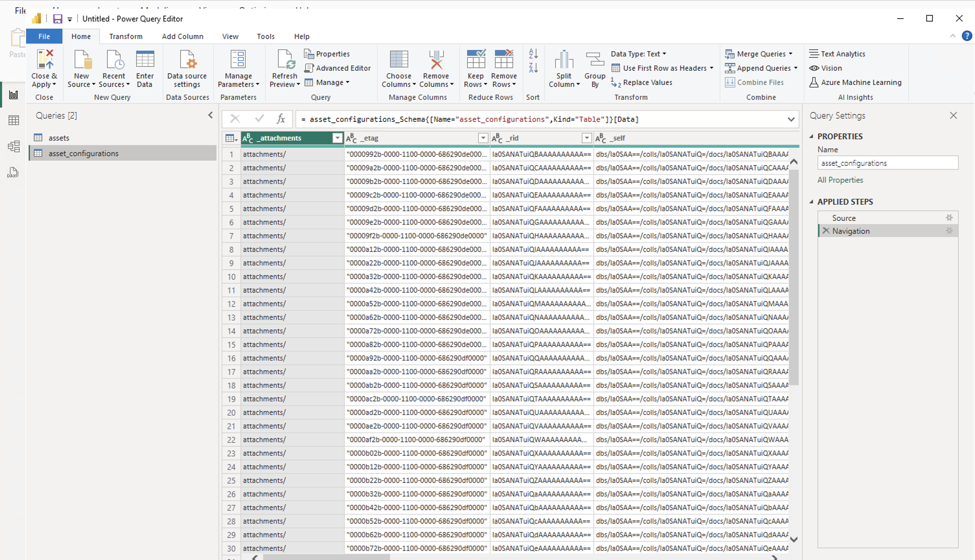Switch to the View tab

coord(230,36)
